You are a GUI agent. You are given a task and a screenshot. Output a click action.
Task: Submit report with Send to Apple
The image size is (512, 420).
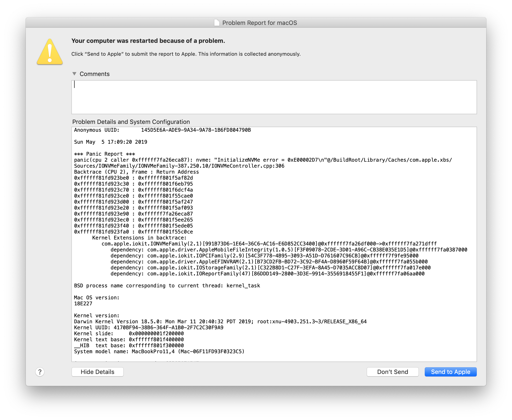click(450, 372)
